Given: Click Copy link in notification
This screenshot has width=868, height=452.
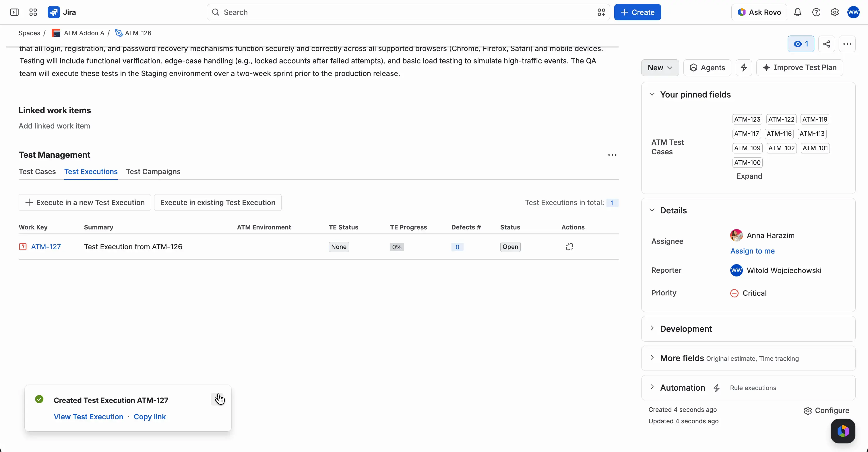Looking at the screenshot, I should coord(150,417).
